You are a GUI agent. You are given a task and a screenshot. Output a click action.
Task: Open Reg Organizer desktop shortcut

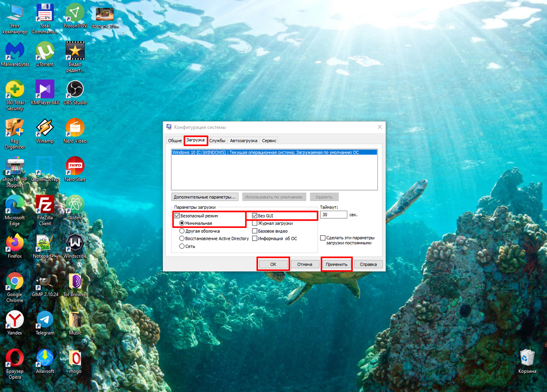click(x=15, y=134)
